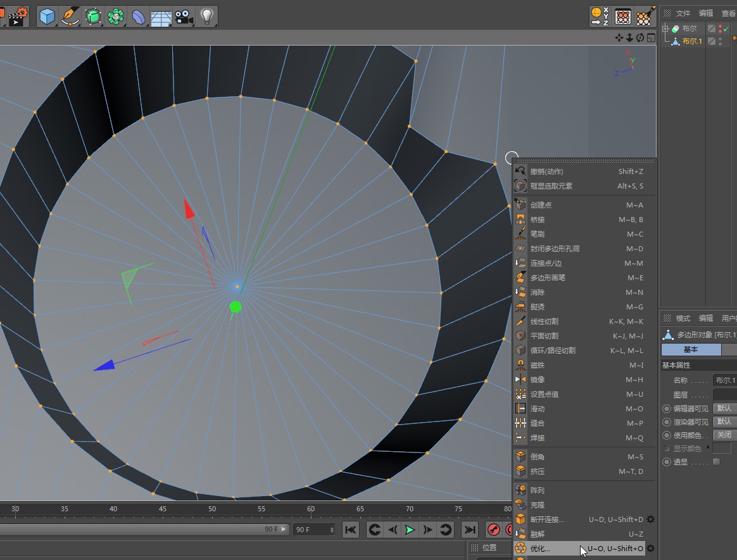737x560 pixels.
Task: Add a Floor environment object icon
Action: coord(161,17)
